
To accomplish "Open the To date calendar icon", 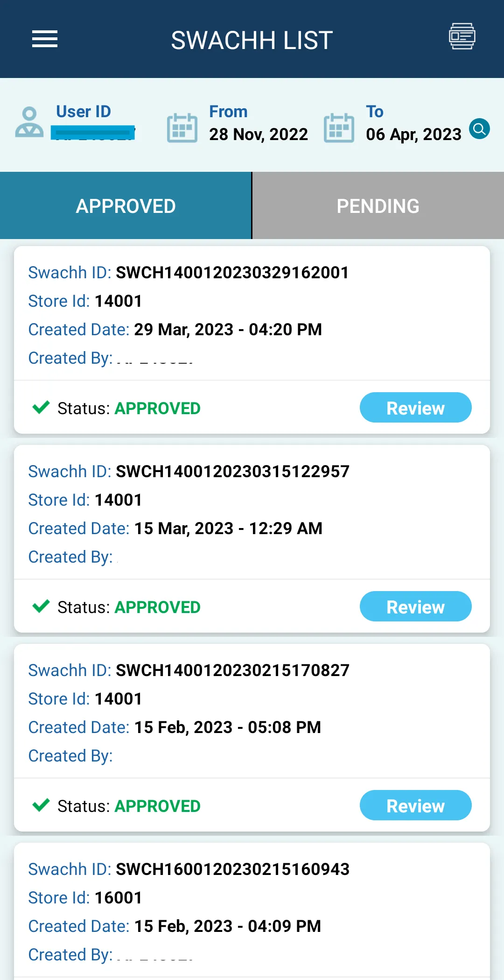I will tap(339, 127).
